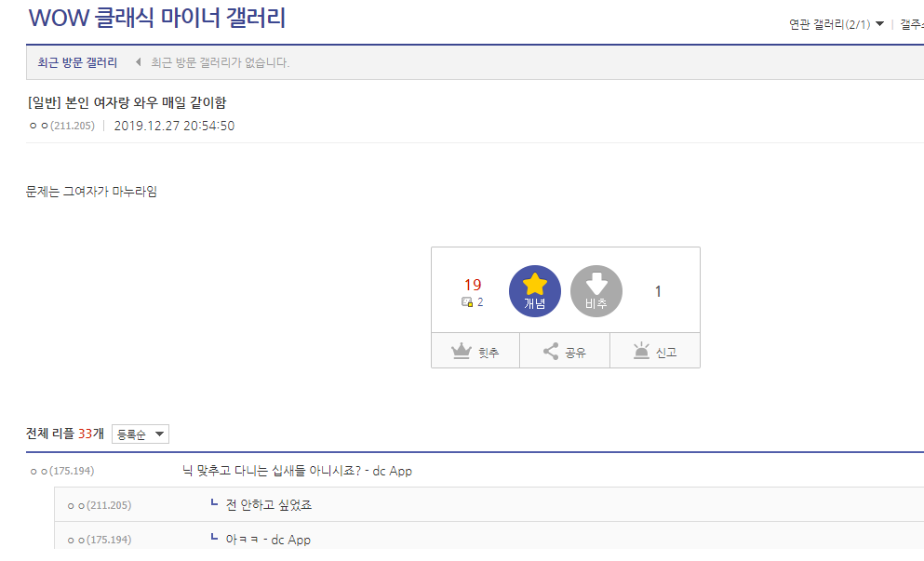Expand the 연관 갤러리(2/1) dropdown
The width and height of the screenshot is (924, 561).
tap(837, 24)
